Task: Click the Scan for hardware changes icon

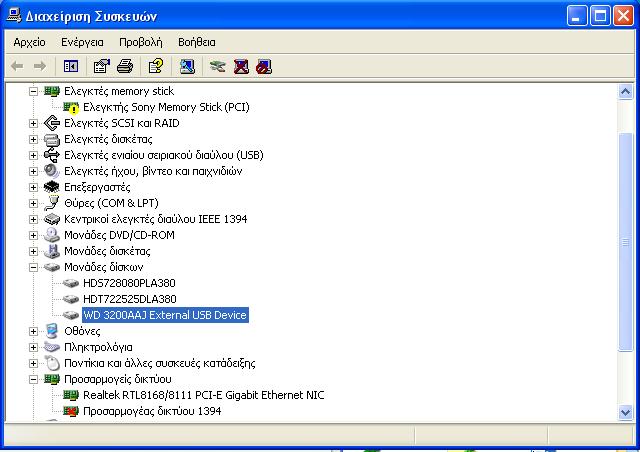Action: [187, 66]
